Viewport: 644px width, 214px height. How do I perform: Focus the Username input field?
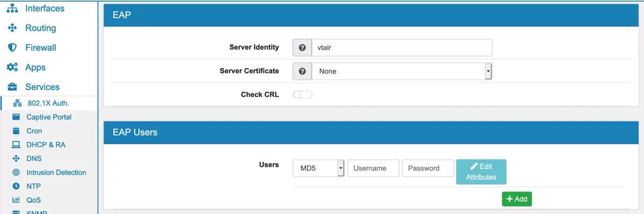pos(374,168)
